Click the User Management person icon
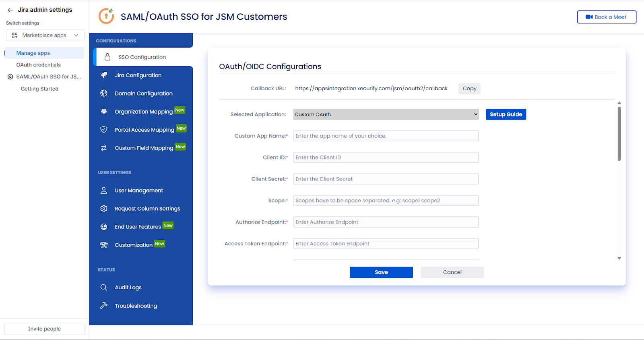644x340 pixels. [104, 190]
